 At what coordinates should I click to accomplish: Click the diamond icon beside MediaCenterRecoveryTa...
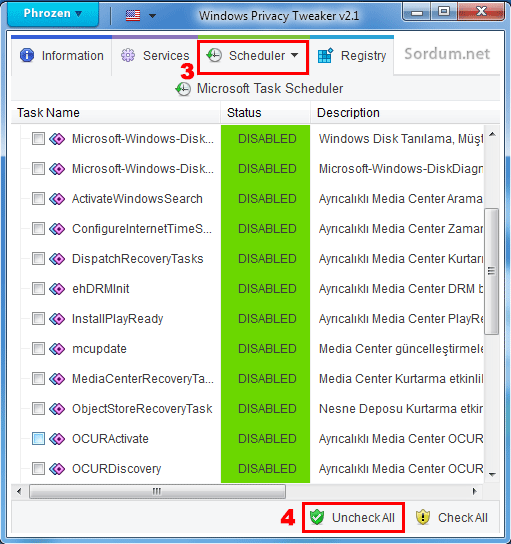click(x=57, y=379)
